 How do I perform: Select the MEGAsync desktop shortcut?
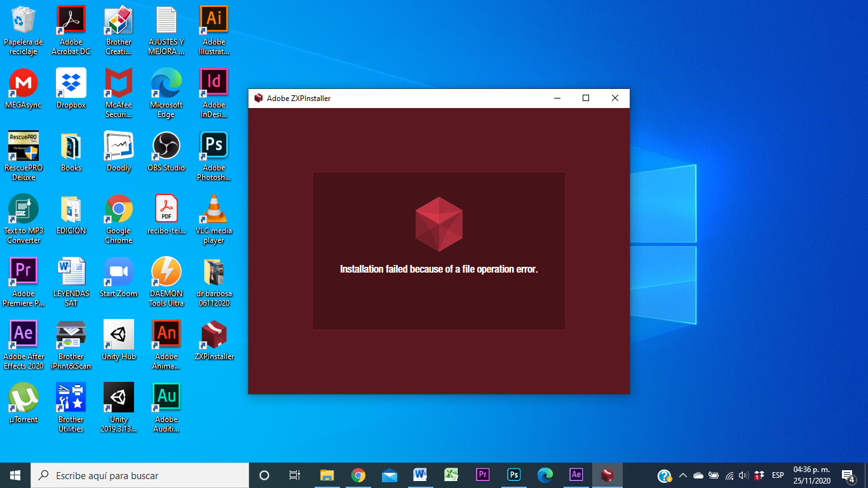(24, 88)
